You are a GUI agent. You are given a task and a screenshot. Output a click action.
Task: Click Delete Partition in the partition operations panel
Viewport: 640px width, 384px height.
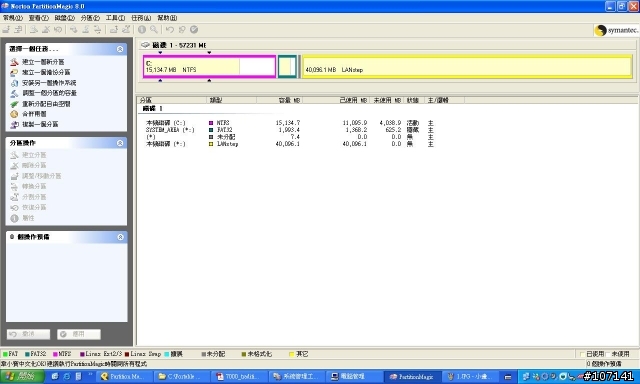29,165
